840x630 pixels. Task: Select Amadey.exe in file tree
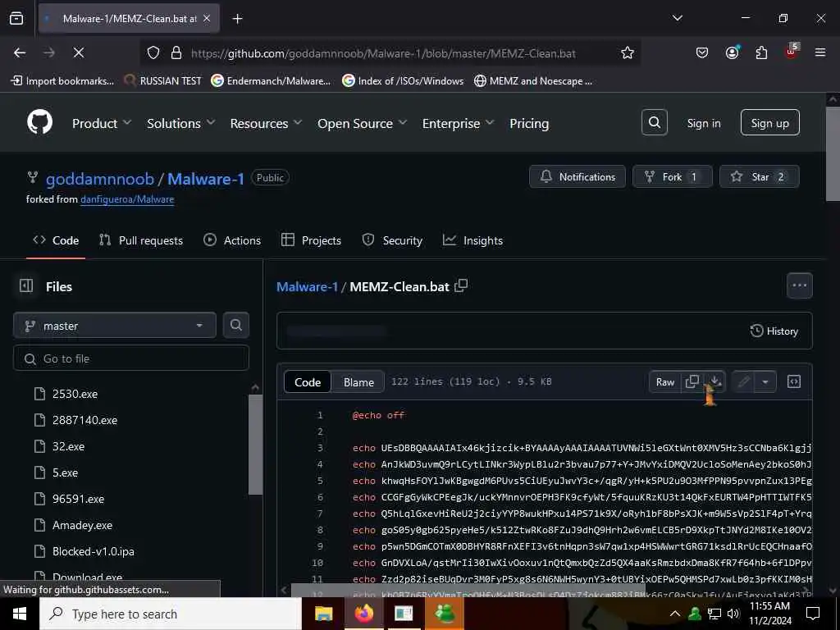pos(82,525)
